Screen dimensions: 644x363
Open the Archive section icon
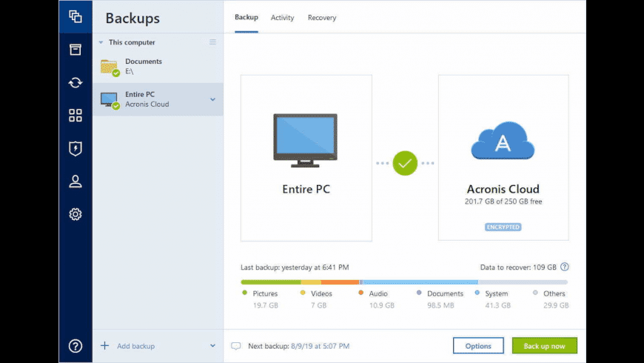76,50
